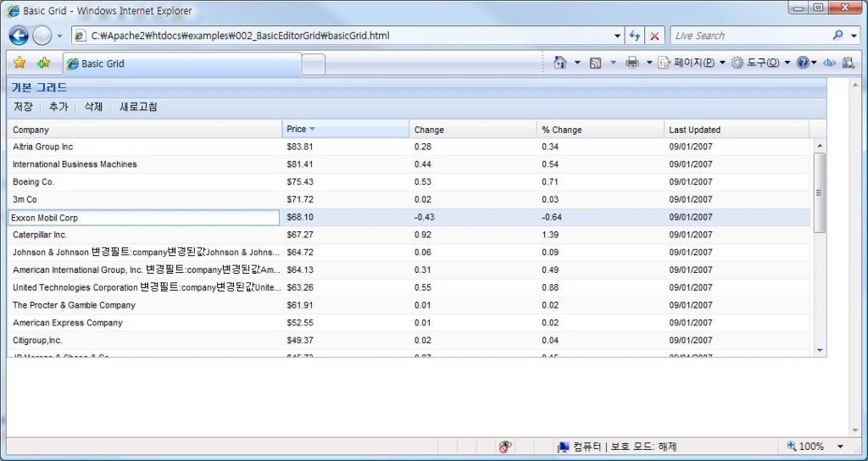The image size is (868, 461).
Task: Click the -0.43 change cell
Action: [473, 218]
